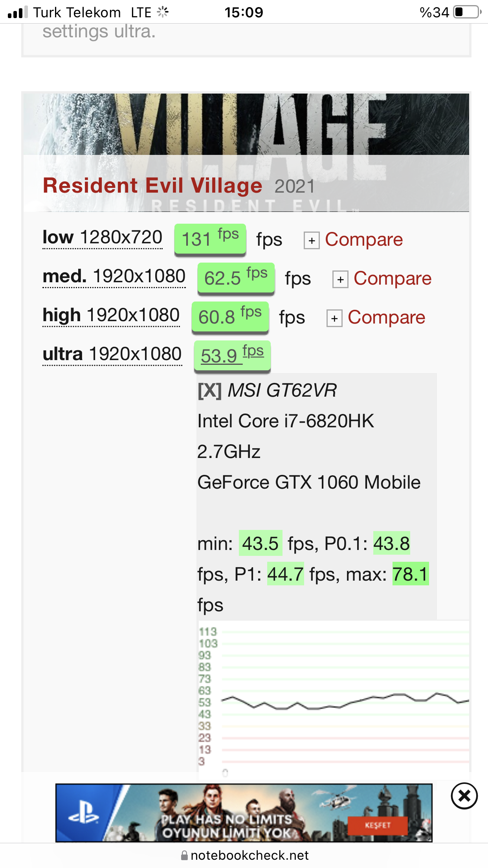Open Compare link for high settings

point(387,317)
